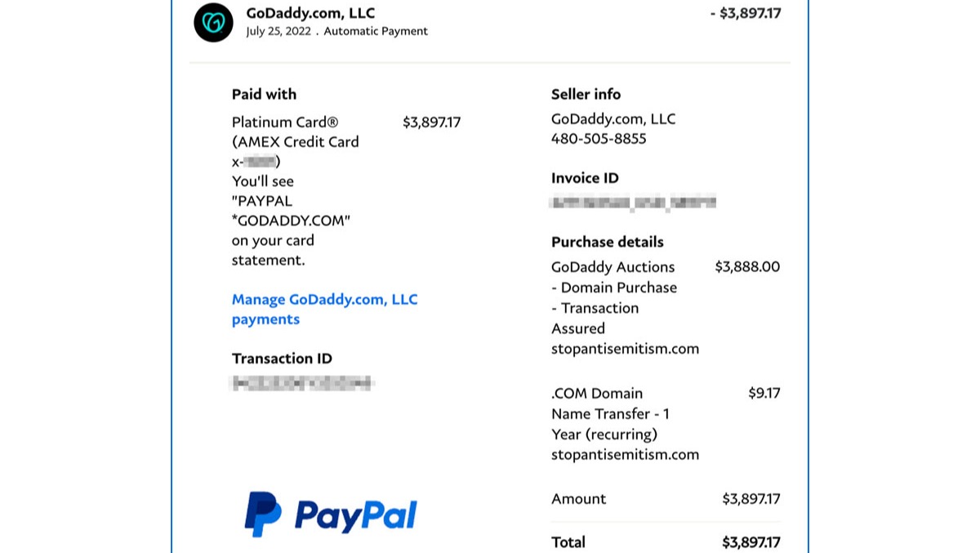
Task: Click the .COM Domain Name Transfer item
Action: pyautogui.click(x=625, y=424)
